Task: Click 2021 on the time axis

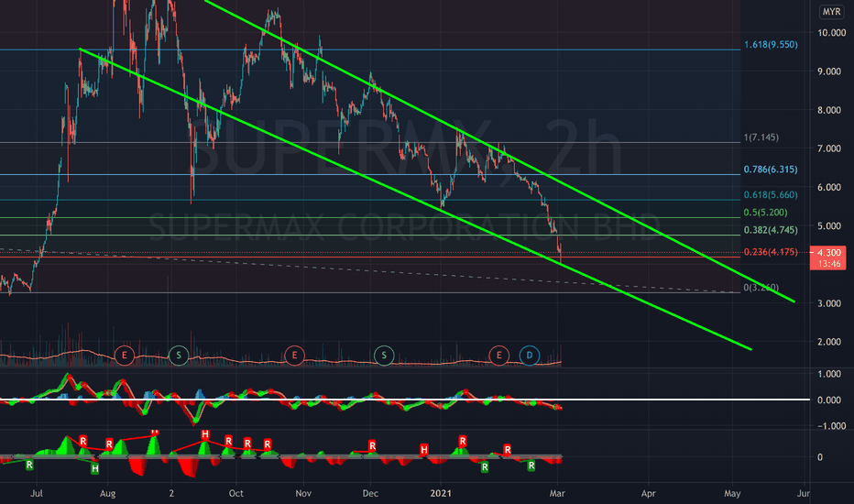Action: point(441,493)
